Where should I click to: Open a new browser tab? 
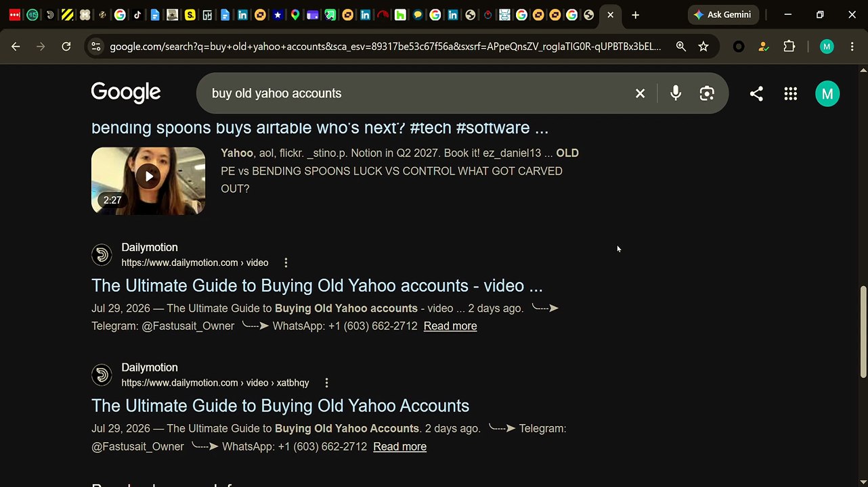coord(635,15)
